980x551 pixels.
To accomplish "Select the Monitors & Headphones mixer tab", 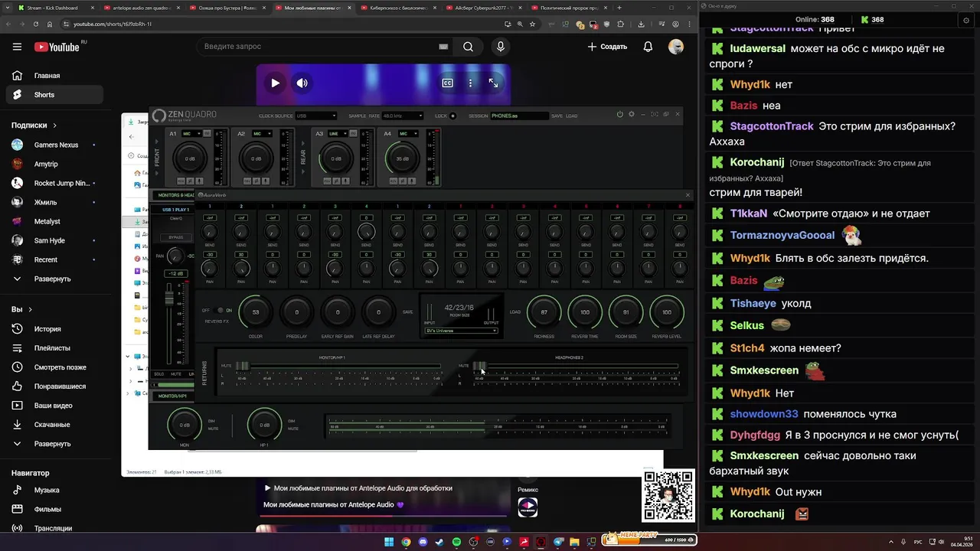I will click(175, 195).
